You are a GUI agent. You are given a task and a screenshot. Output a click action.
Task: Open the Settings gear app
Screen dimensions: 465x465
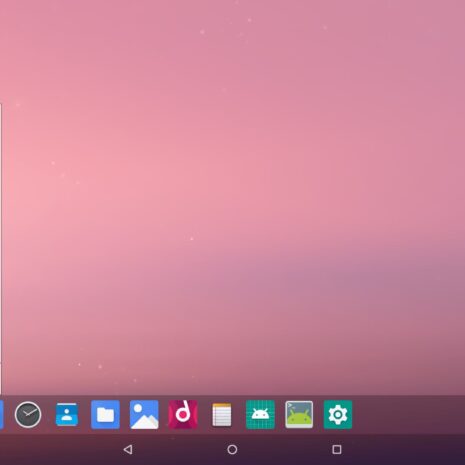click(338, 414)
